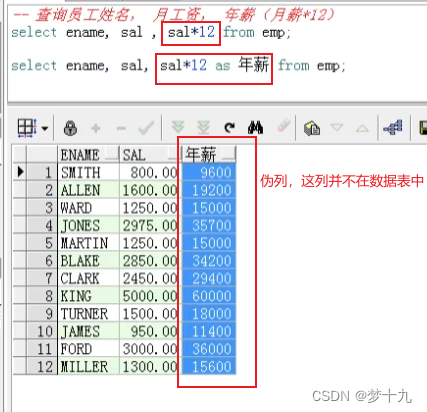Click the red SQL comment line
The image size is (427, 412).
coord(174,15)
